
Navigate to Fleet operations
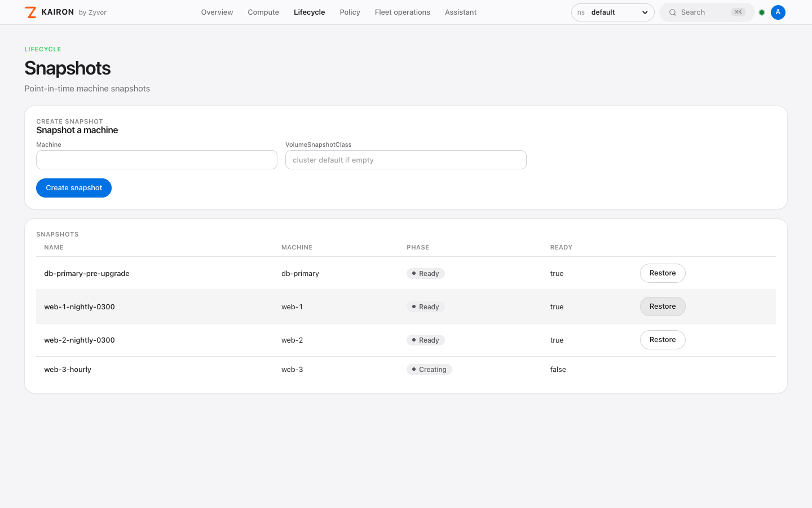point(403,12)
